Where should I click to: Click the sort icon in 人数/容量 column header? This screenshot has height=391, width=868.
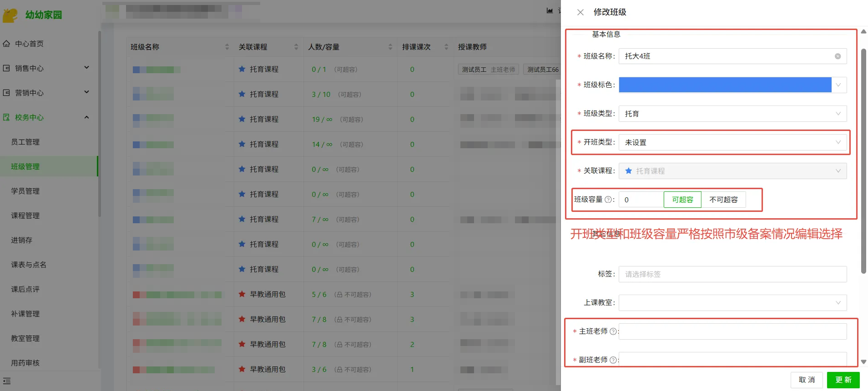[390, 47]
